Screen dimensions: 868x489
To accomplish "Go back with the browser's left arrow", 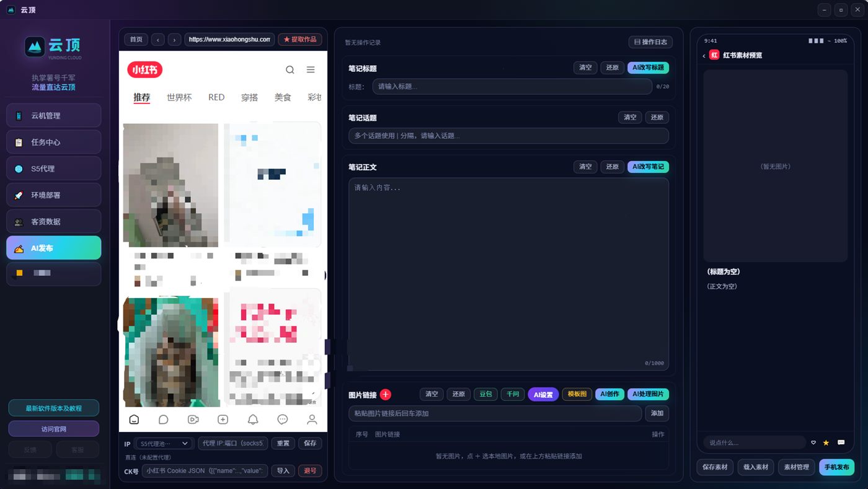I will pyautogui.click(x=158, y=40).
